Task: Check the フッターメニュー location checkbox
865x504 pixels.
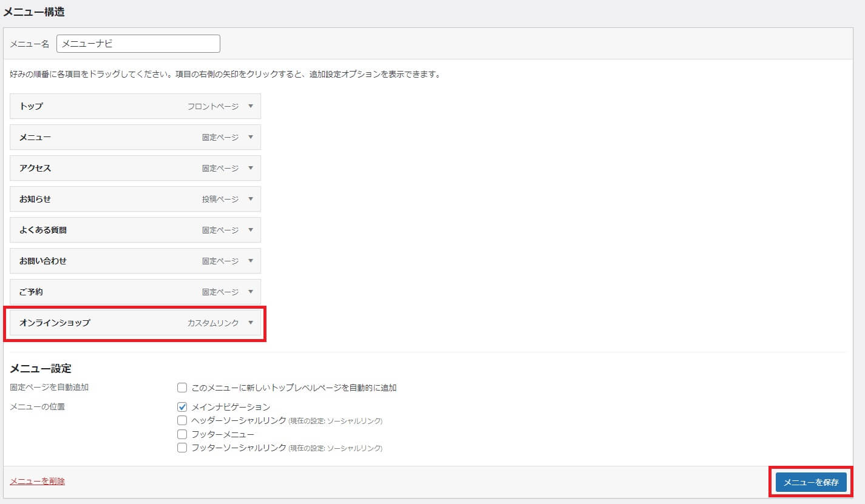Action: (182, 434)
